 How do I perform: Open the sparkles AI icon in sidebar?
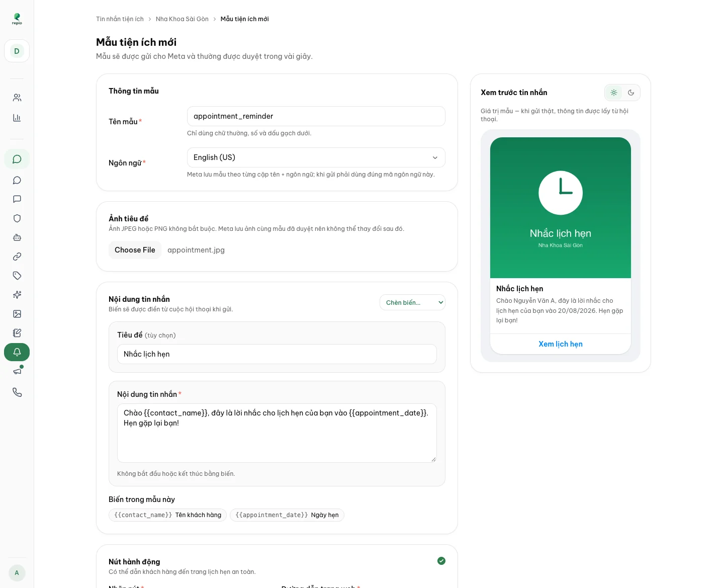click(17, 295)
